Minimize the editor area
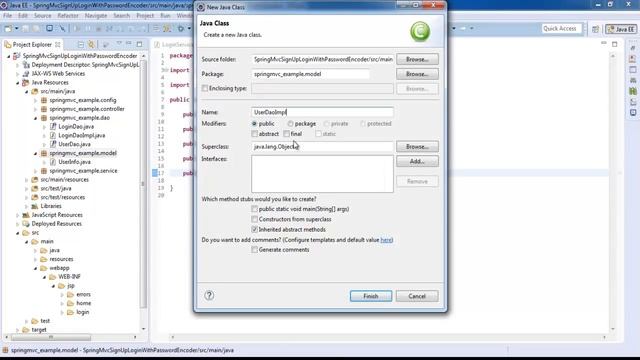 tap(604, 43)
